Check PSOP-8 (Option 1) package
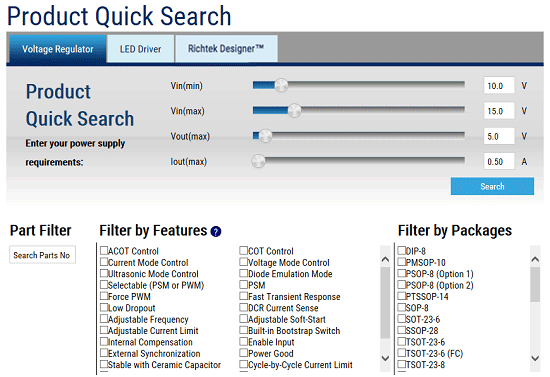Screen dimensions: 550x377 coord(402,273)
